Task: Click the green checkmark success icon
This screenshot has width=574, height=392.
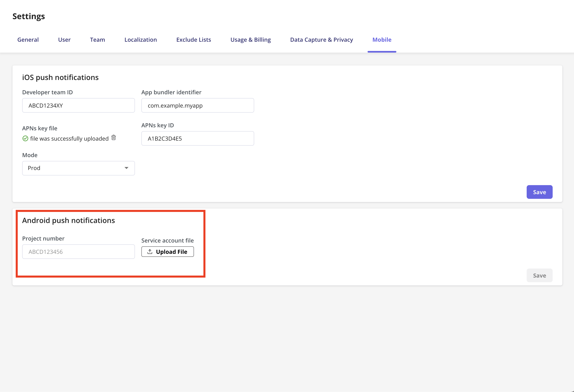Action: tap(25, 139)
